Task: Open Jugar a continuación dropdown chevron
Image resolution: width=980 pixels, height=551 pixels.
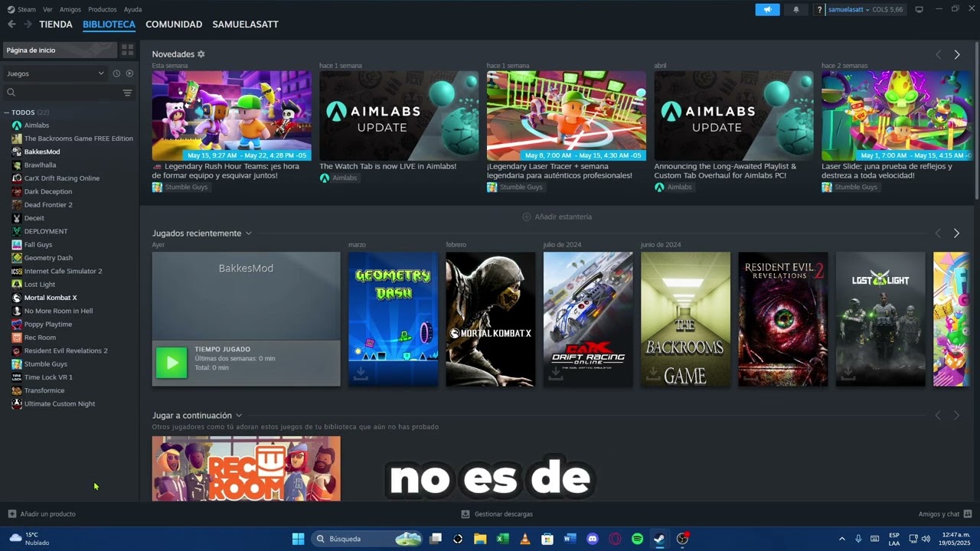Action: [239, 416]
